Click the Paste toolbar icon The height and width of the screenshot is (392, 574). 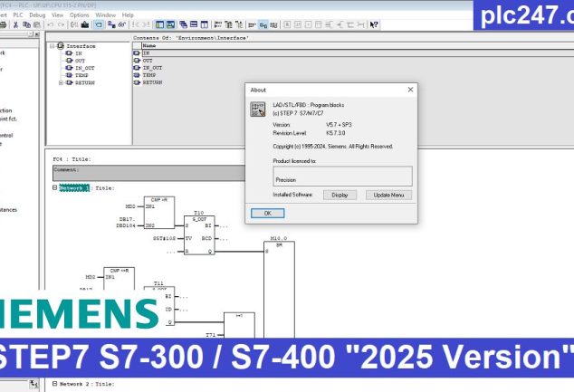pyautogui.click(x=37, y=24)
